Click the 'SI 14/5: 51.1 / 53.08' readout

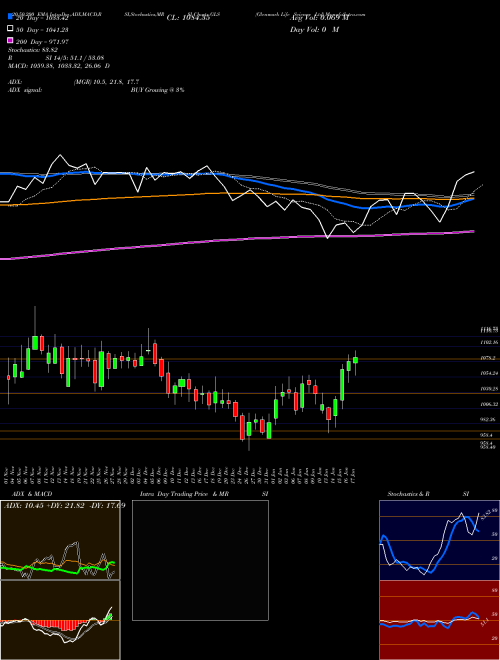click(74, 58)
